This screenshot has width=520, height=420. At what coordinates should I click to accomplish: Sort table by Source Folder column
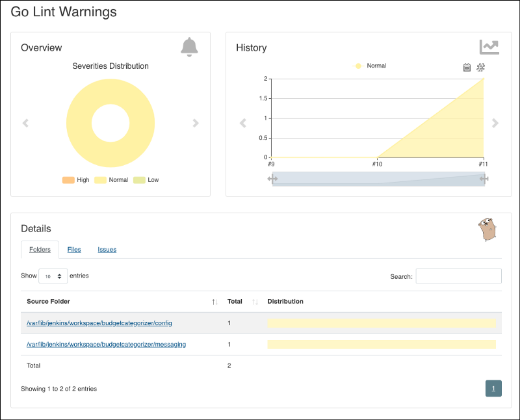pos(214,302)
